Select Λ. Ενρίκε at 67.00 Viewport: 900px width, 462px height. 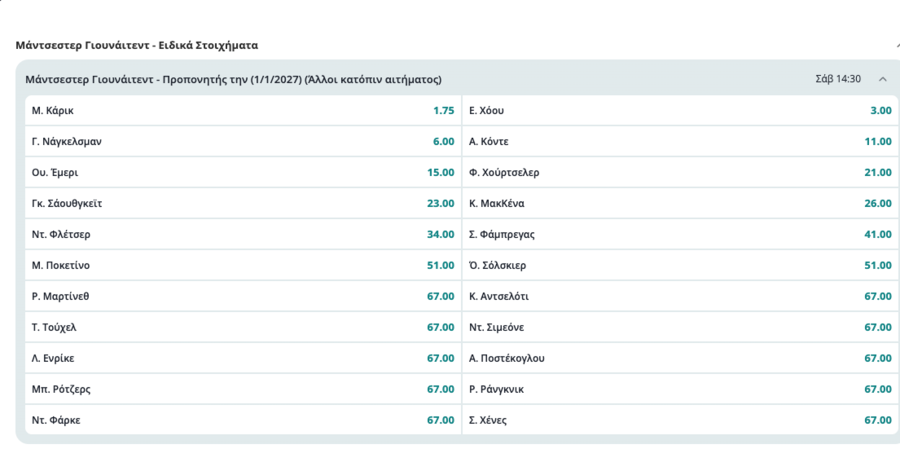click(243, 358)
